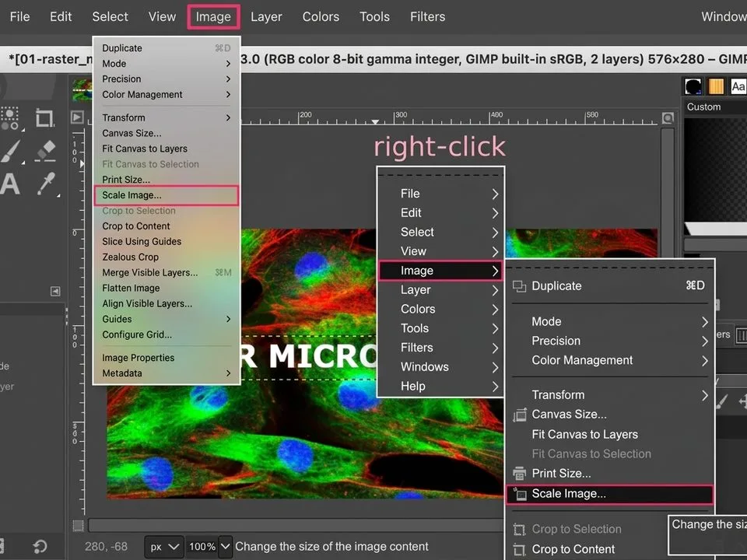
Task: Open the View menu in top menu bar
Action: point(162,16)
